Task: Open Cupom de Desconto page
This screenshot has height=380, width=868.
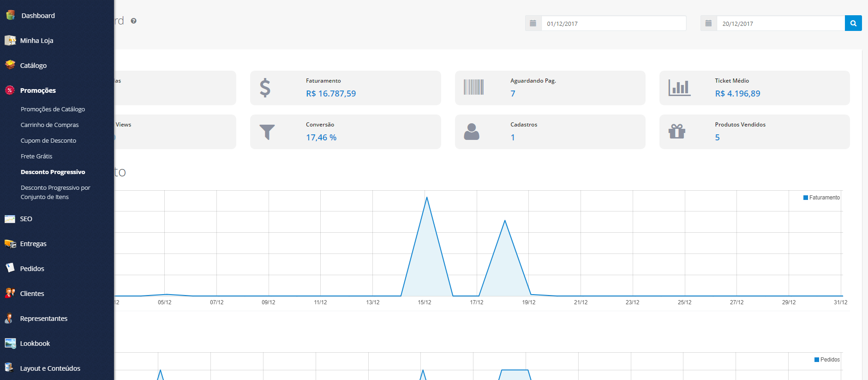Action: tap(48, 140)
